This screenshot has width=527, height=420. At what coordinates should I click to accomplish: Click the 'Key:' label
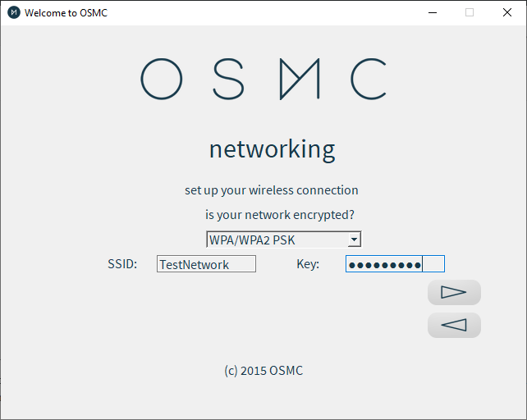click(308, 264)
